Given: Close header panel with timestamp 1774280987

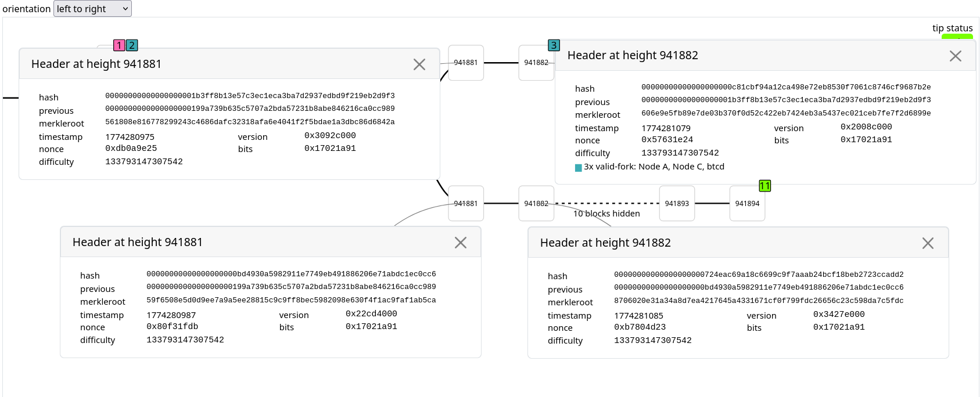Looking at the screenshot, I should tap(460, 243).
